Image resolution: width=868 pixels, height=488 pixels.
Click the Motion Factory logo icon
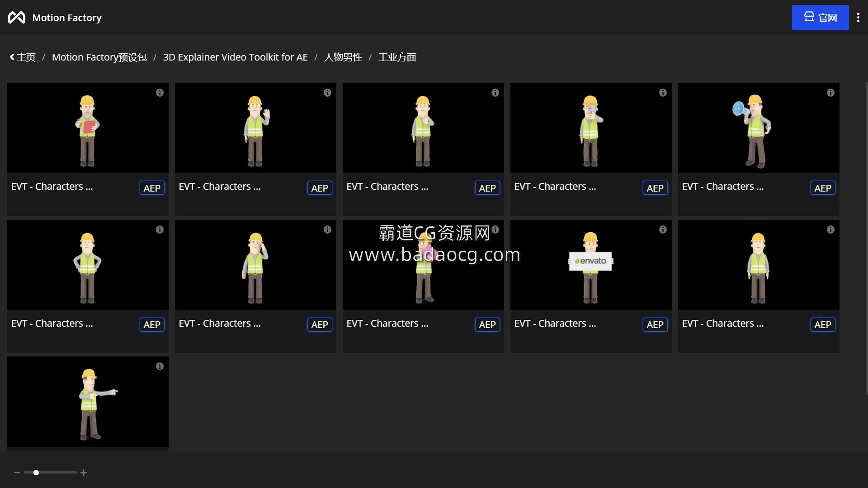coord(17,18)
